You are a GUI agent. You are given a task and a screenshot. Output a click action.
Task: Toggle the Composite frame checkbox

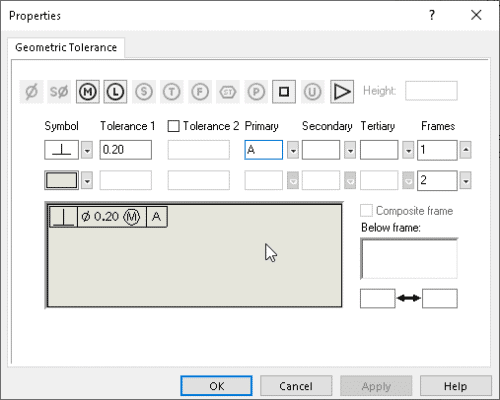coord(366,211)
